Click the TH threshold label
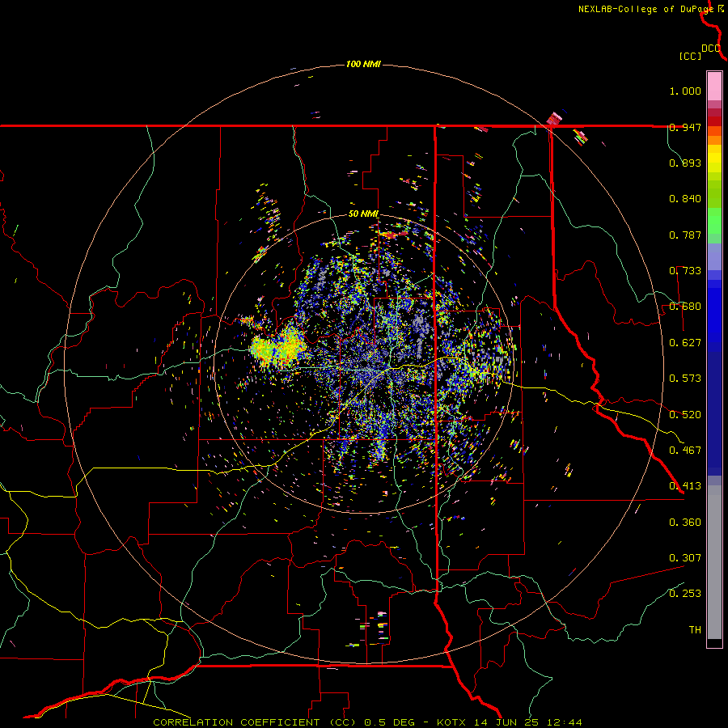The image size is (728, 728). [695, 630]
